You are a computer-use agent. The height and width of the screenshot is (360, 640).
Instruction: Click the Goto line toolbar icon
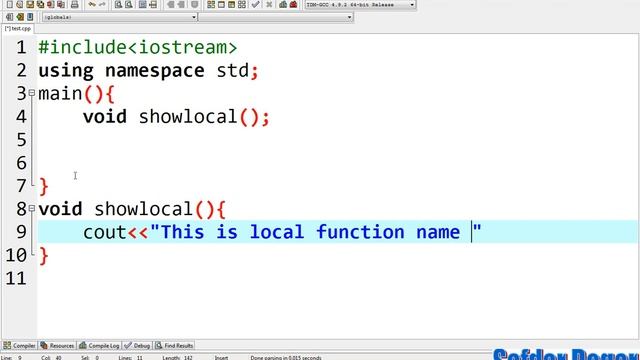[x=153, y=4]
